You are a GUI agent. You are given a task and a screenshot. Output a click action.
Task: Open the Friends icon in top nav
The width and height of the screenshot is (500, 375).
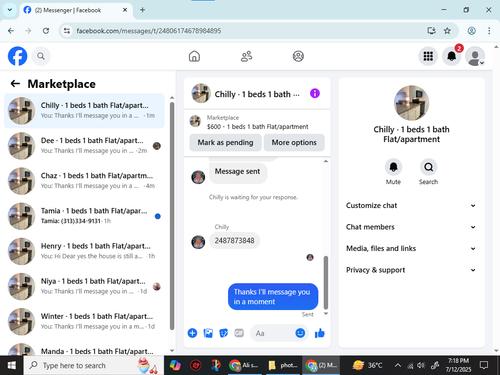pos(246,56)
